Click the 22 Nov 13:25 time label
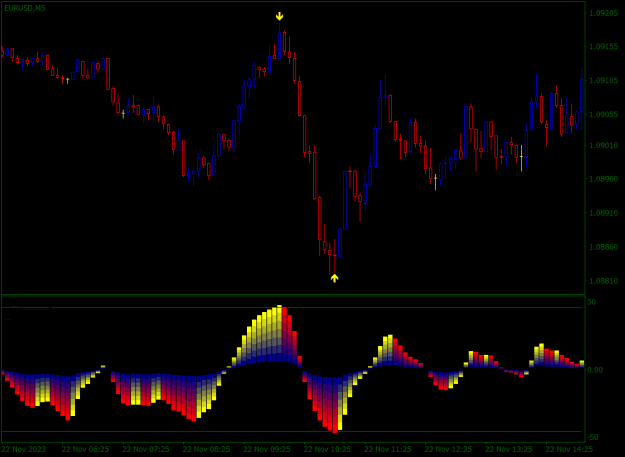625x457 pixels. (x=509, y=449)
